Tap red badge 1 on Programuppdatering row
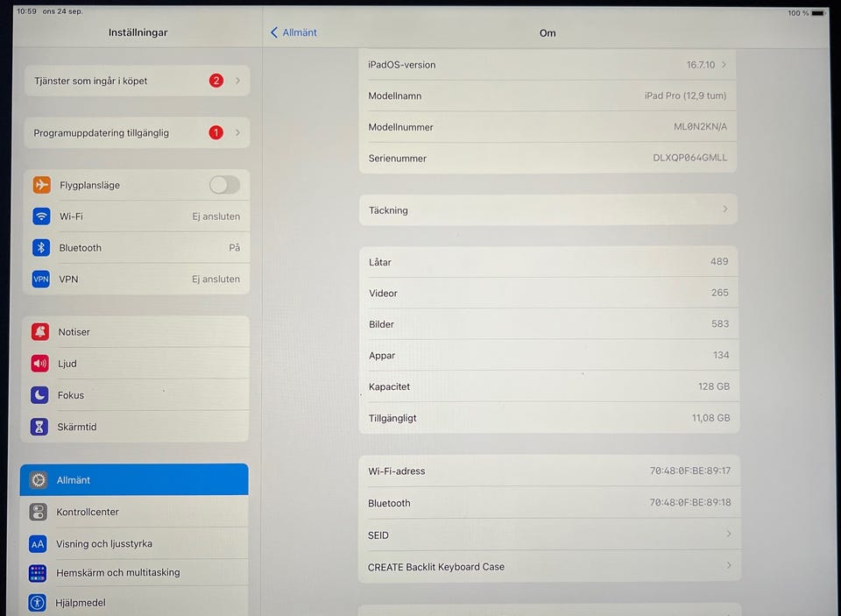 coord(216,132)
